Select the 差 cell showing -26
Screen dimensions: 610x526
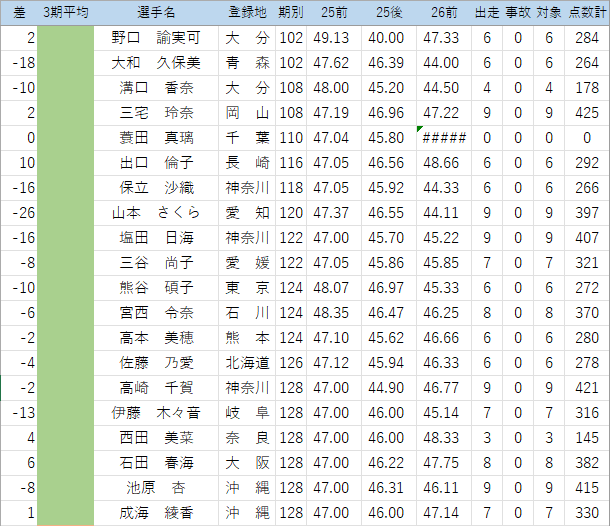tap(19, 212)
